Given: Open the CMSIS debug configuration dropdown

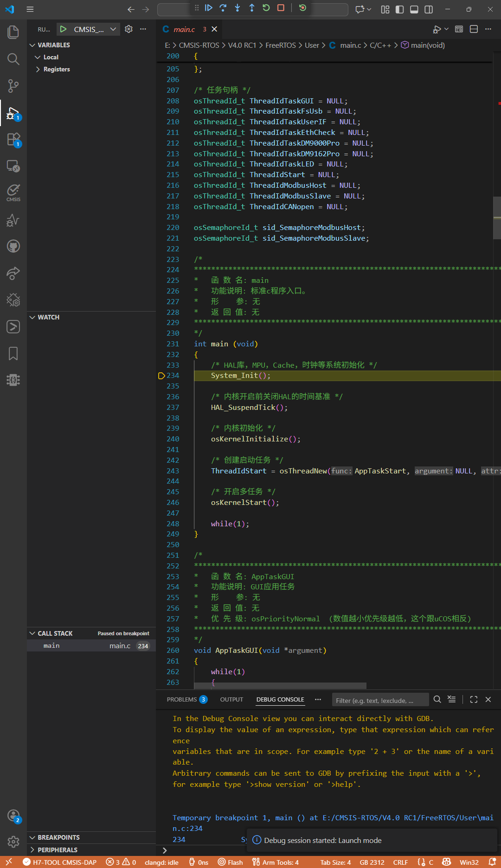Looking at the screenshot, I should point(113,29).
